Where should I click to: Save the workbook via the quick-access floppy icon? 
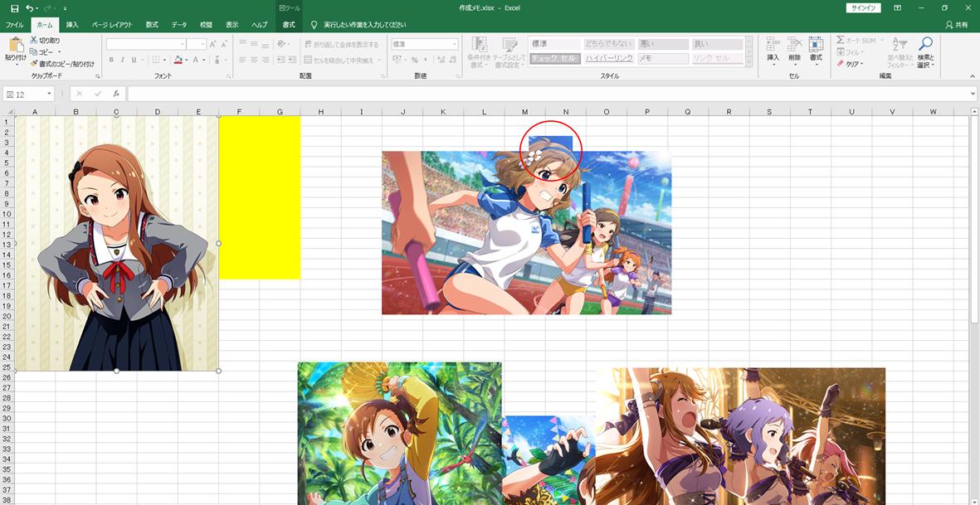click(14, 8)
